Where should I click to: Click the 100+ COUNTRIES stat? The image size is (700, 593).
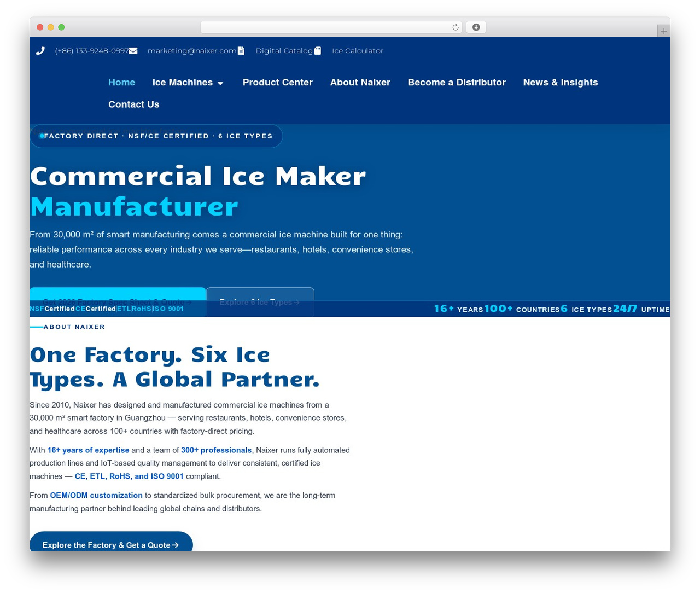(522, 309)
